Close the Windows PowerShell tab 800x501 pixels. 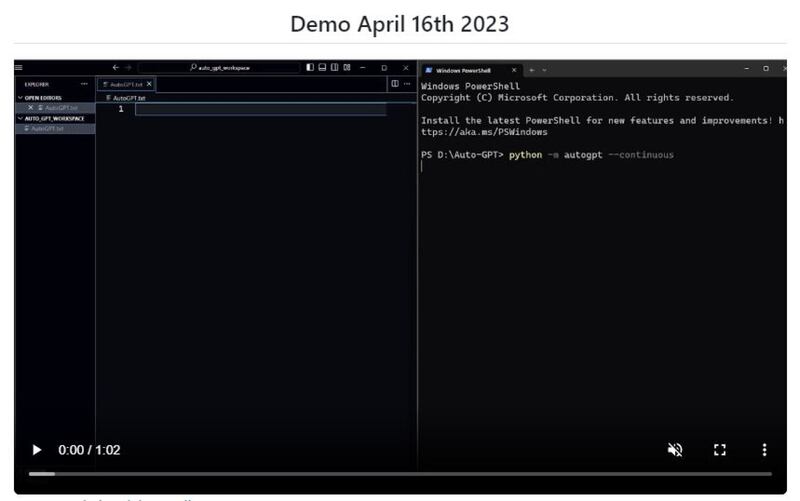click(514, 70)
